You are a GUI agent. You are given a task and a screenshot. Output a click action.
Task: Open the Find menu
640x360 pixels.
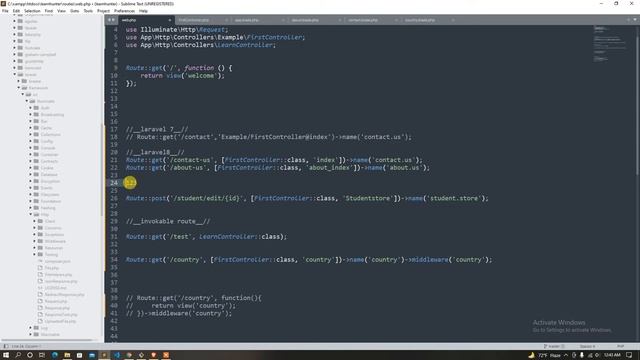coord(49,11)
